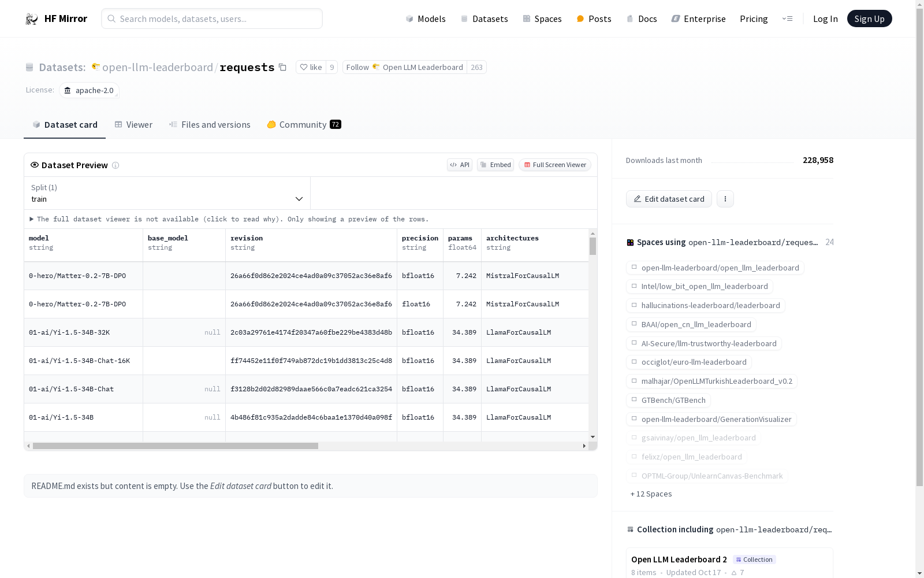Open the BAAI/open_cn_llm_leaderboard space
Viewport: 924px width, 578px height.
coord(691,324)
